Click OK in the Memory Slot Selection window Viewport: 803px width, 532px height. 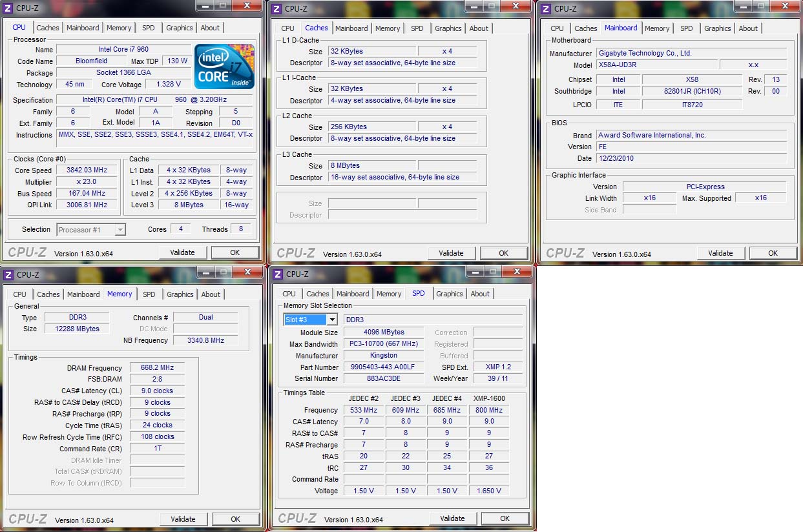505,518
